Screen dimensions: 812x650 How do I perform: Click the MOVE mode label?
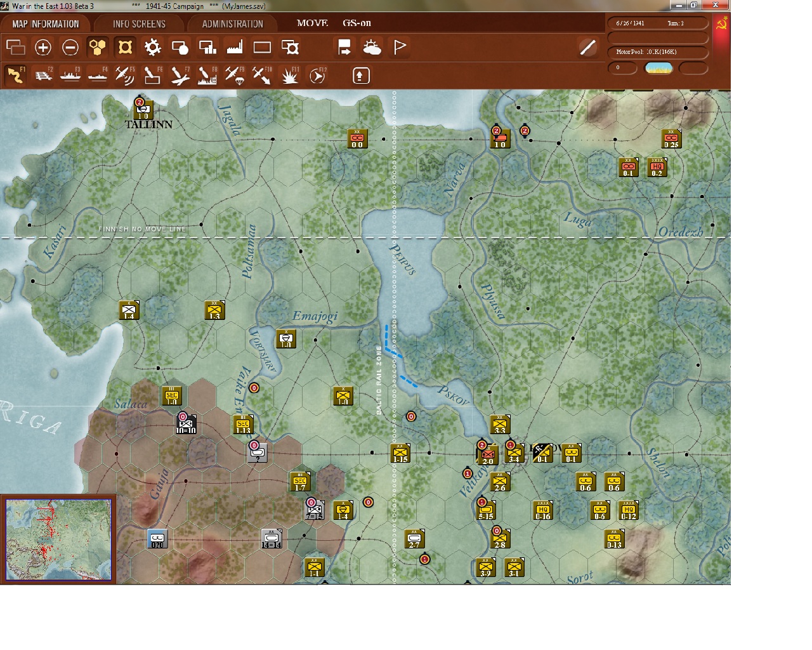click(x=312, y=23)
